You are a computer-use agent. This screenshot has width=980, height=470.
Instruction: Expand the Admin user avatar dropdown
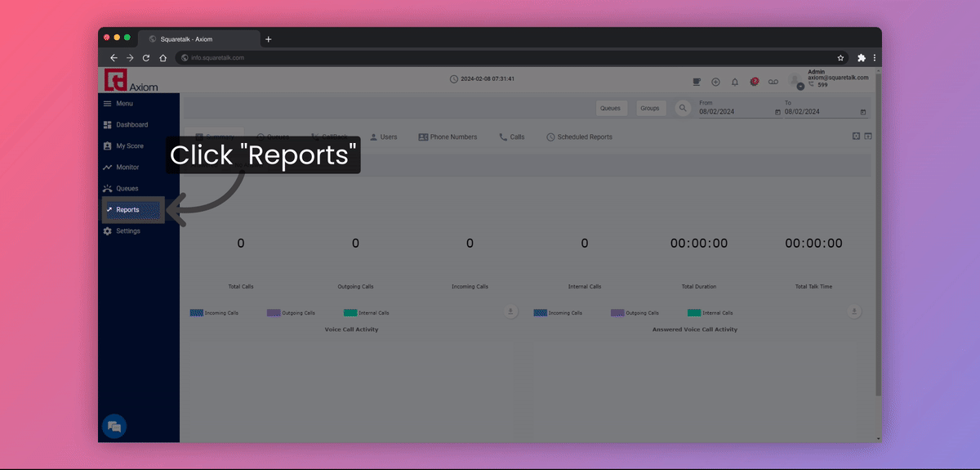(x=800, y=85)
